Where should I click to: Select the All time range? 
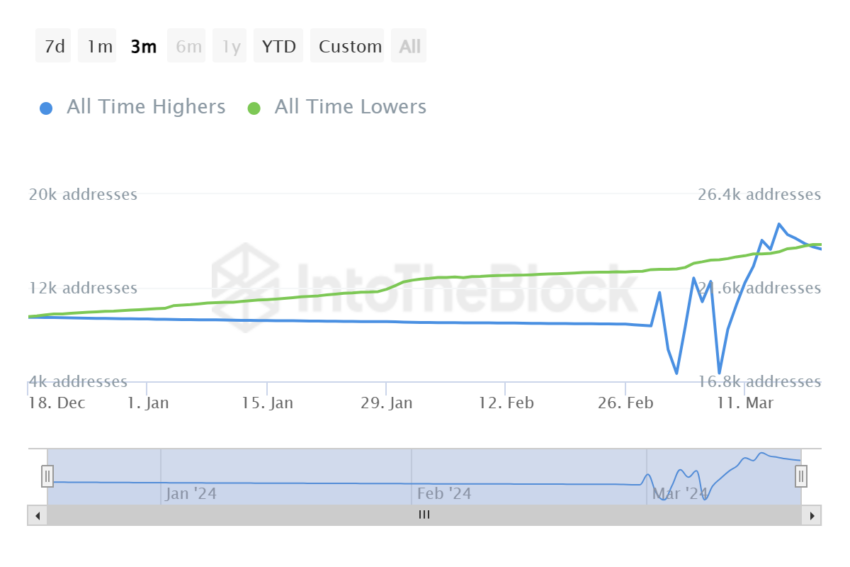pyautogui.click(x=409, y=46)
